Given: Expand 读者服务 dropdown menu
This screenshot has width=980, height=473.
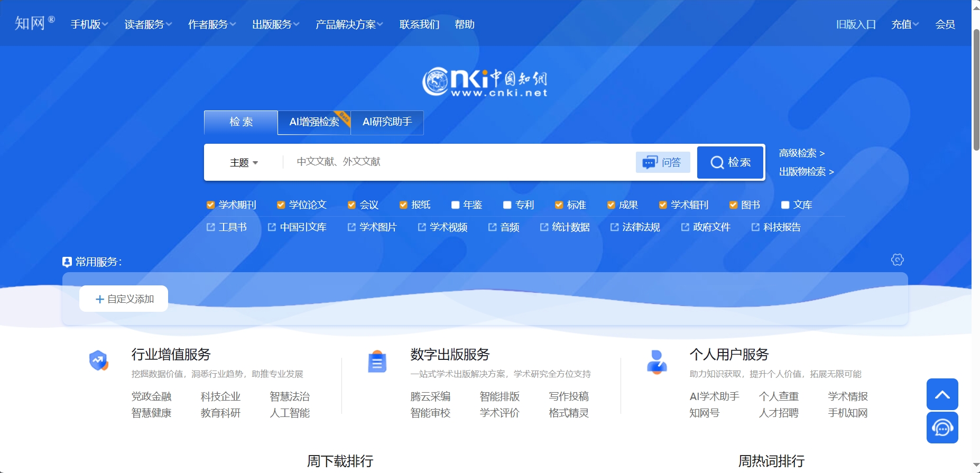Looking at the screenshot, I should pyautogui.click(x=148, y=24).
